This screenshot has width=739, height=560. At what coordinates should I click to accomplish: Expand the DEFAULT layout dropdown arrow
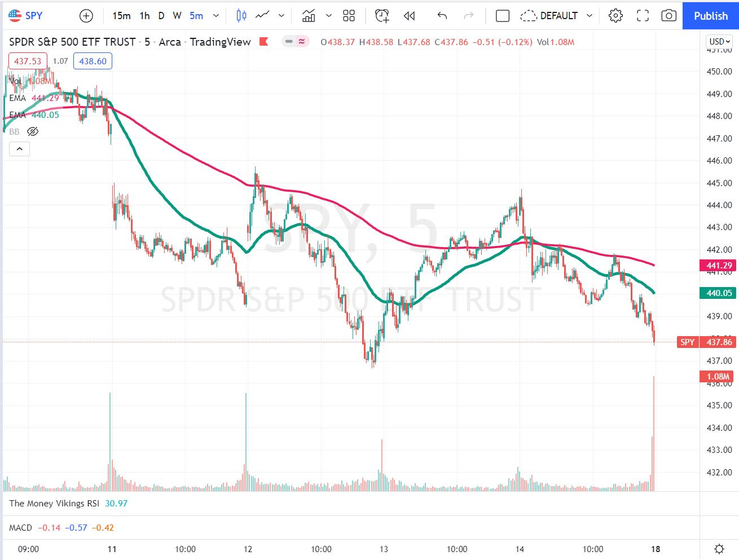tap(590, 16)
